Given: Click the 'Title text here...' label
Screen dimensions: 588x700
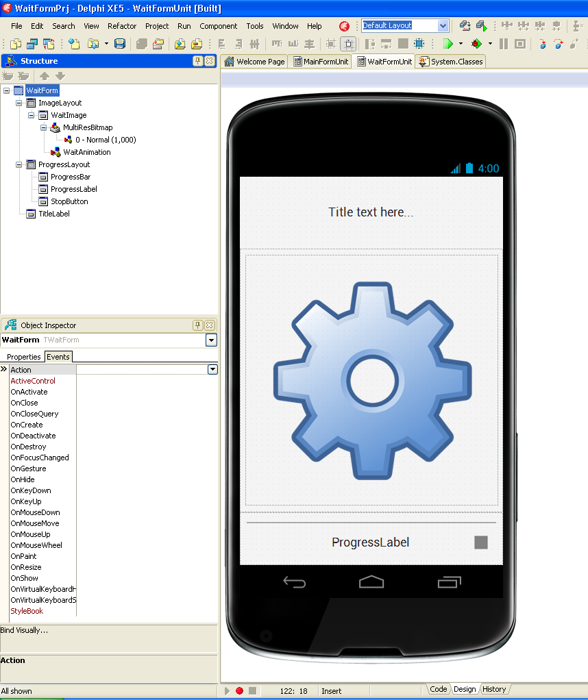Looking at the screenshot, I should 371,212.
